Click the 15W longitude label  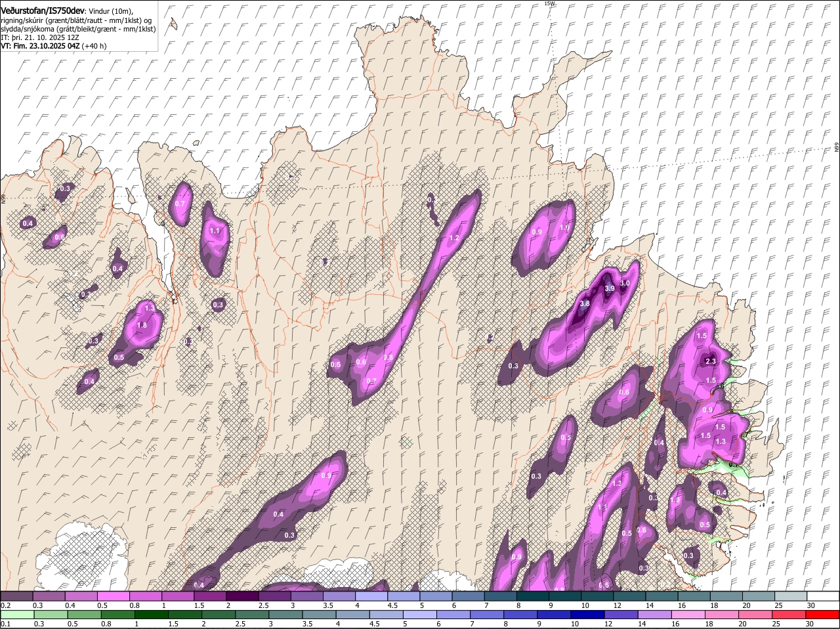(x=549, y=3)
